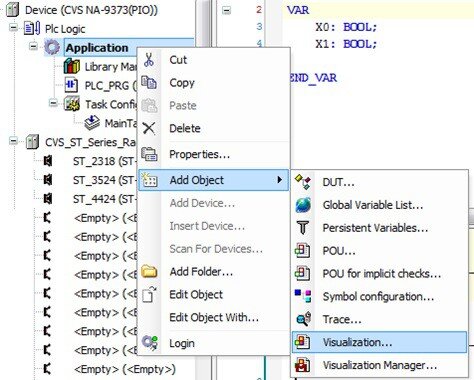Select the Application tree node
This screenshot has height=380, width=474.
pyautogui.click(x=97, y=48)
